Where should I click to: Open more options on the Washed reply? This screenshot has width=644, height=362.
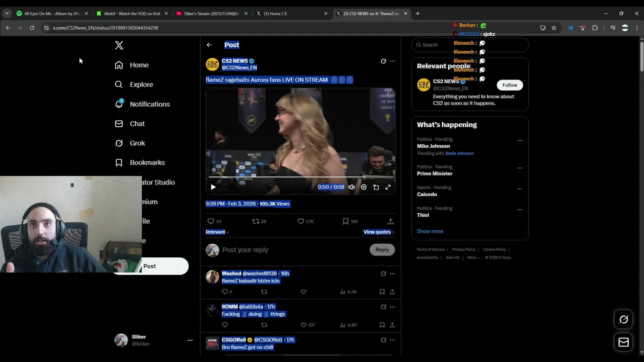392,274
